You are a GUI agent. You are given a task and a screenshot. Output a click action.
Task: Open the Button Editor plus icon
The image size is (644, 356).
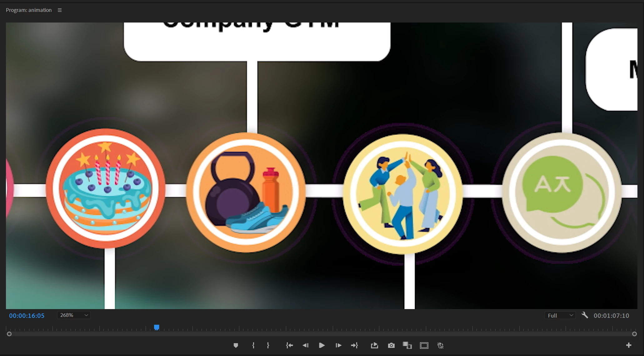629,345
